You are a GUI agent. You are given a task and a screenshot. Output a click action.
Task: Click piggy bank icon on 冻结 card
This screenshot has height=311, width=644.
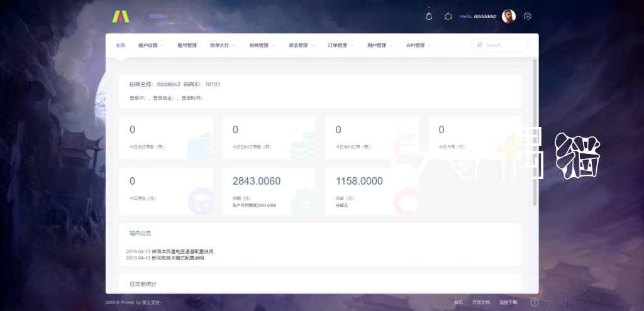pos(406,202)
